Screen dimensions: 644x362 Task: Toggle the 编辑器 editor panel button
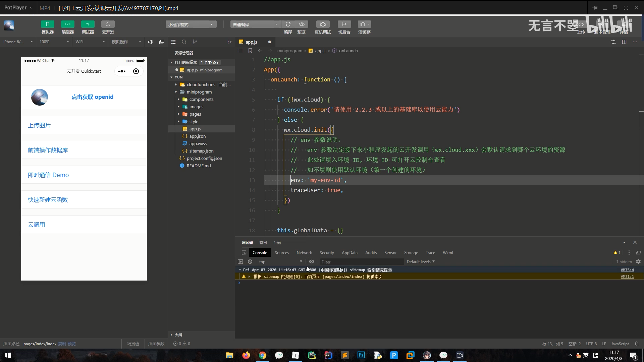click(x=67, y=24)
